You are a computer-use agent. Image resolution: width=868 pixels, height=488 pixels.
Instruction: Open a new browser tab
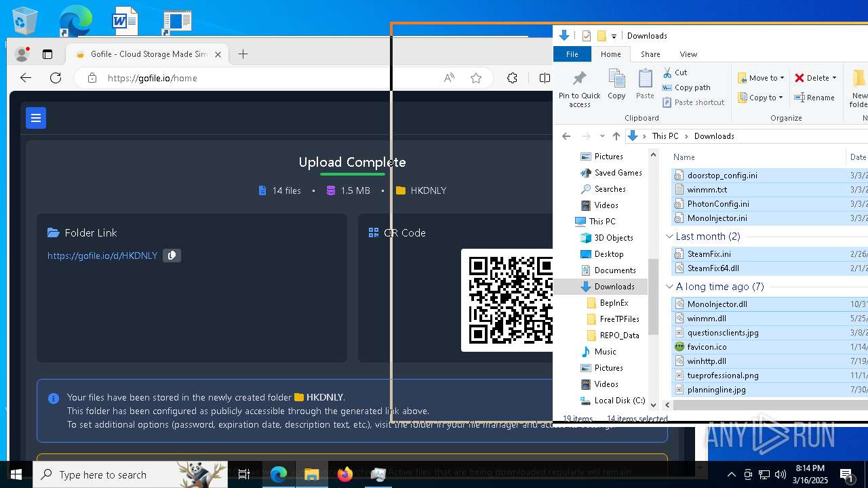pyautogui.click(x=243, y=54)
